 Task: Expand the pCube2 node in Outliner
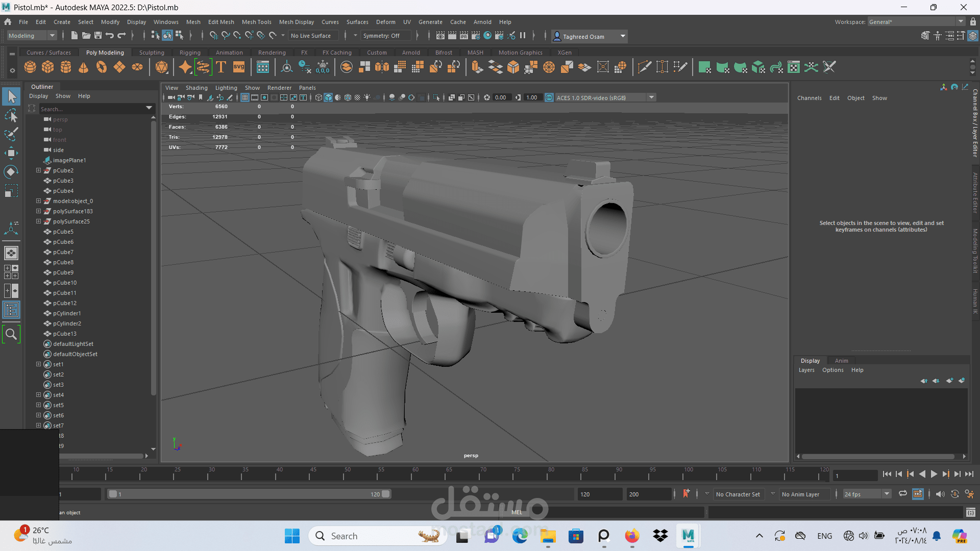pyautogui.click(x=38, y=170)
